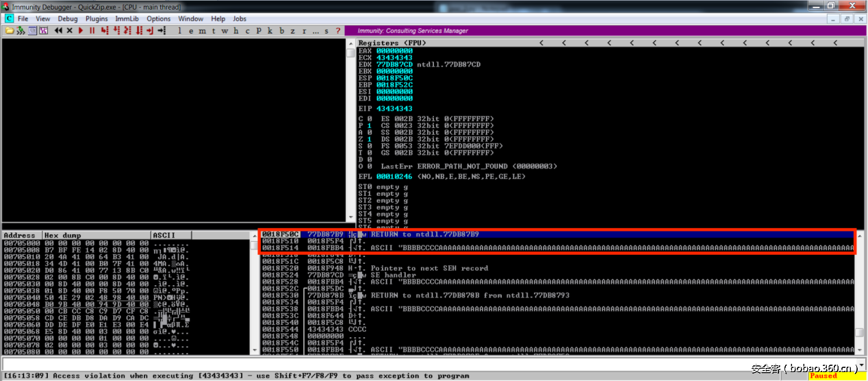868x381 pixels.
Task: Open the Debug menu
Action: [68, 19]
